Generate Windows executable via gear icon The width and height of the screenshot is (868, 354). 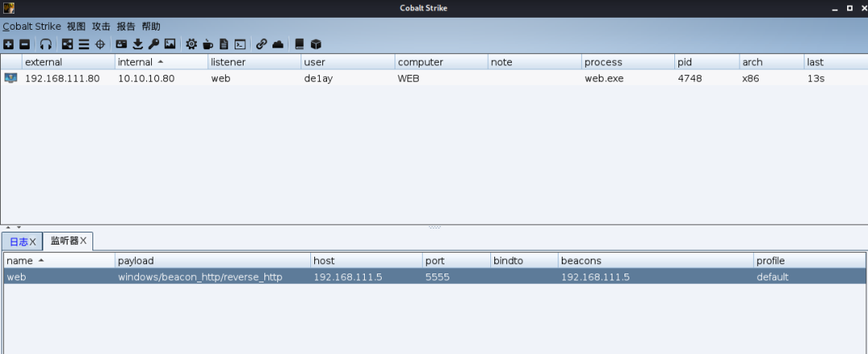pos(191,44)
